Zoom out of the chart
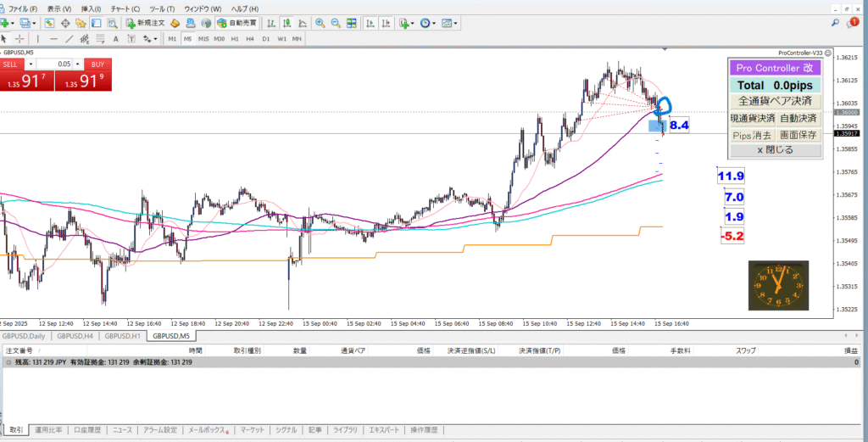This screenshot has height=442, width=868. pyautogui.click(x=337, y=23)
